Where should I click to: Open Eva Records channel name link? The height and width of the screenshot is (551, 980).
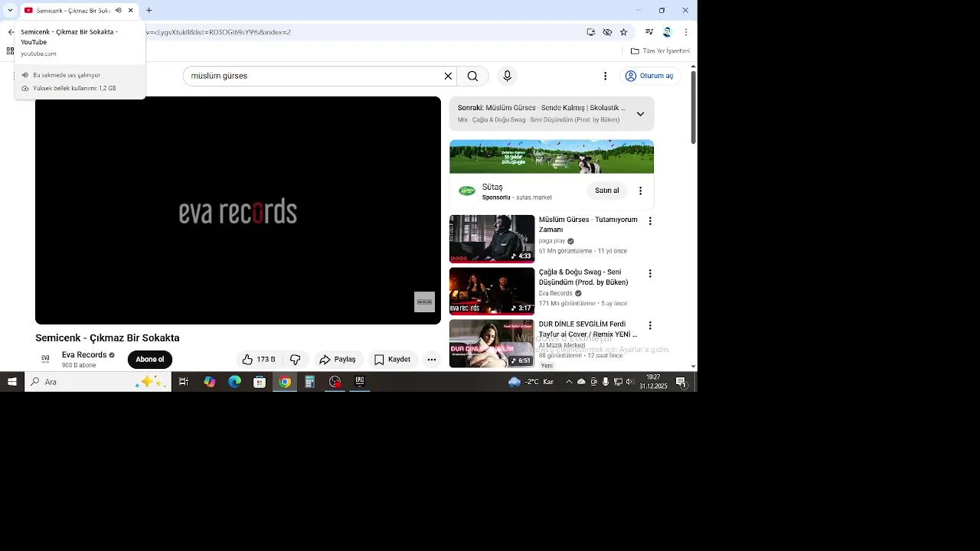click(84, 355)
